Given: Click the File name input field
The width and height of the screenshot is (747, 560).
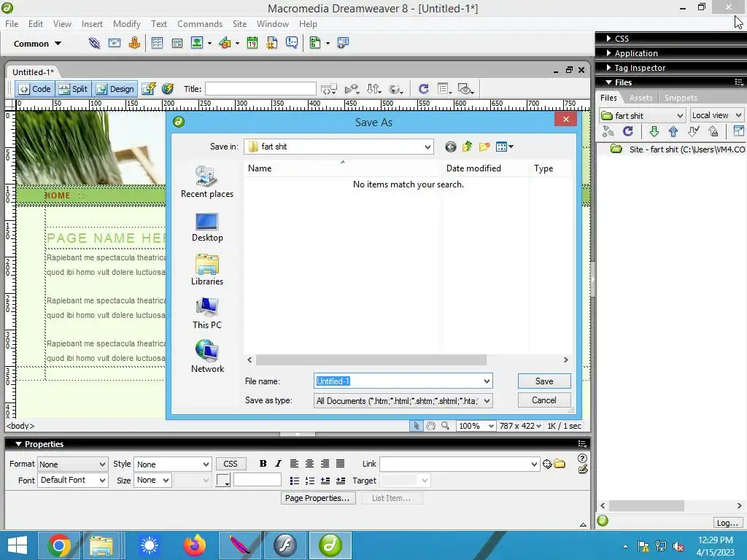Looking at the screenshot, I should tap(398, 381).
